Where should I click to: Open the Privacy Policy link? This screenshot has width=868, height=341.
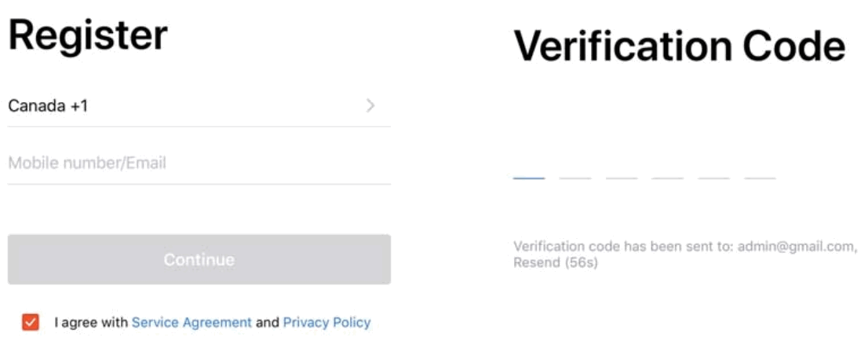[x=326, y=322]
